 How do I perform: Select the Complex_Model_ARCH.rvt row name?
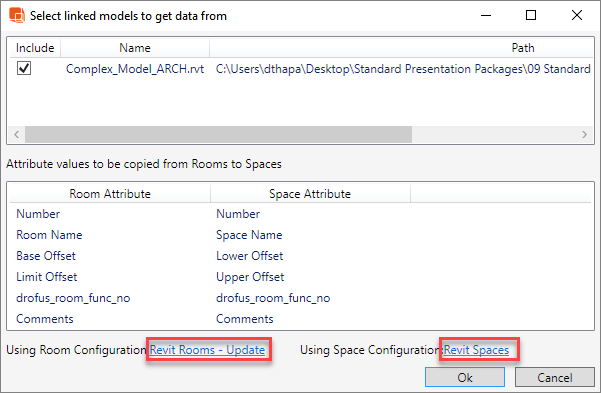point(135,69)
